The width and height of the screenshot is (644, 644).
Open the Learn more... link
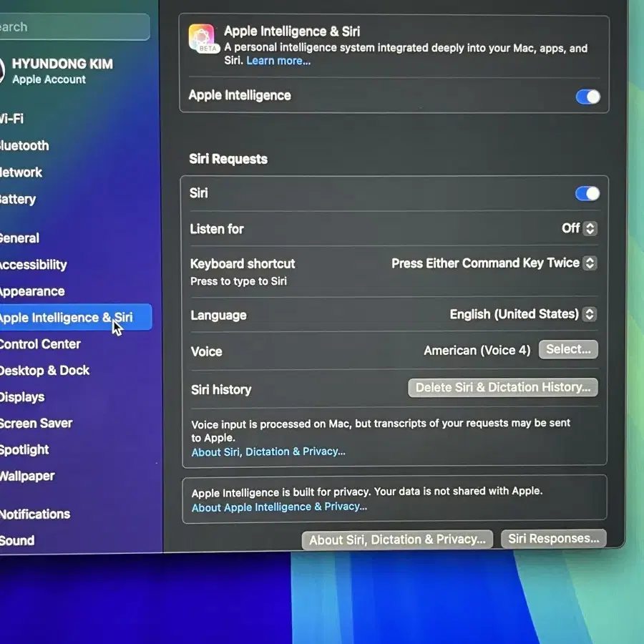tap(278, 61)
